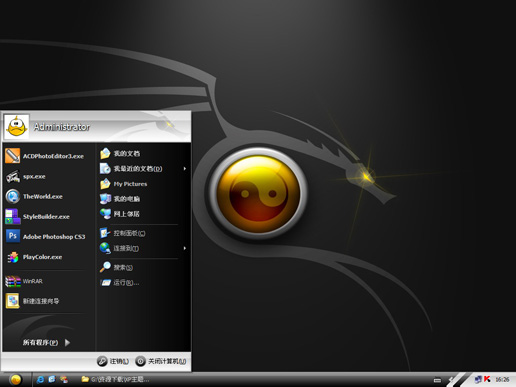The image size is (516, 387).
Task: Click the Administrator user name
Action: [62, 127]
